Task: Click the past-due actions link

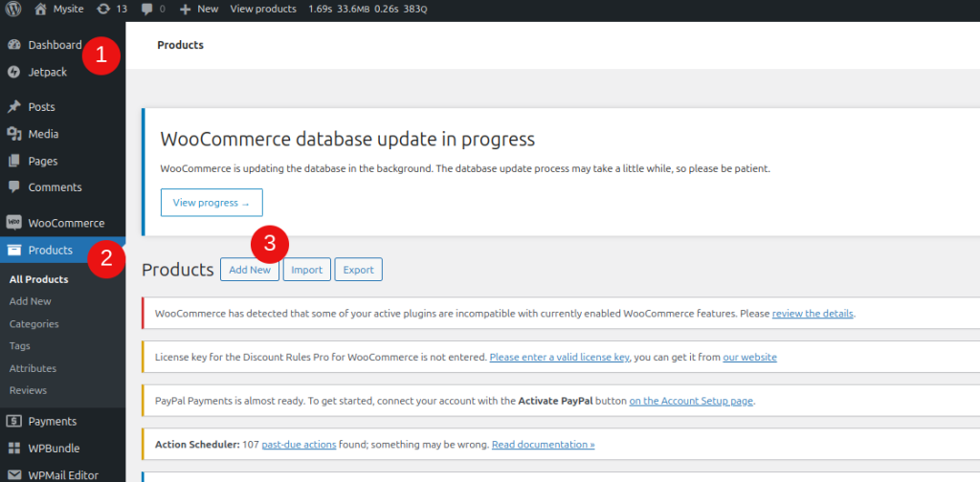Action: coord(299,445)
